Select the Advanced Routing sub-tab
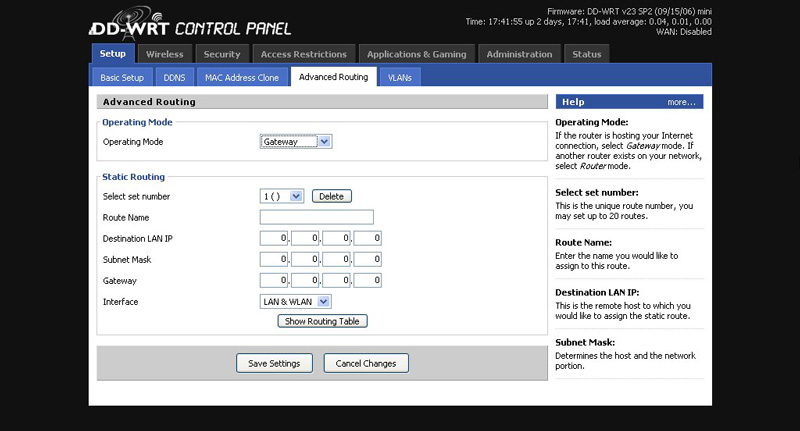800x431 pixels. click(x=334, y=77)
